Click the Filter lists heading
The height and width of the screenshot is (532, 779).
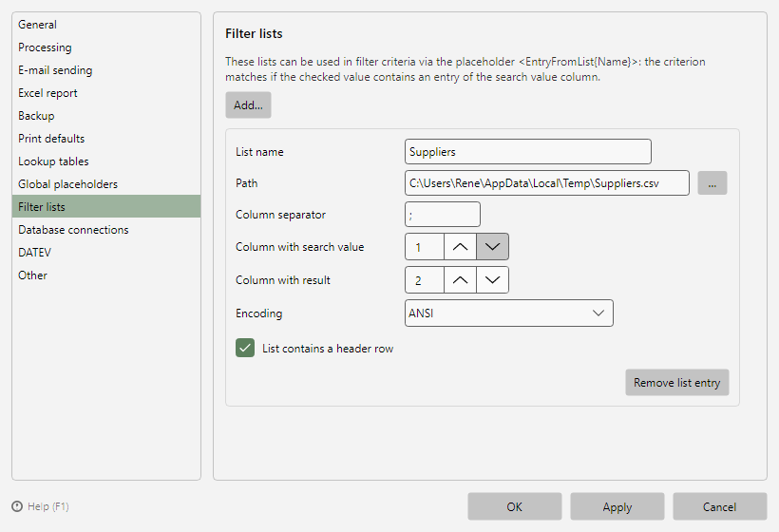pyautogui.click(x=254, y=33)
